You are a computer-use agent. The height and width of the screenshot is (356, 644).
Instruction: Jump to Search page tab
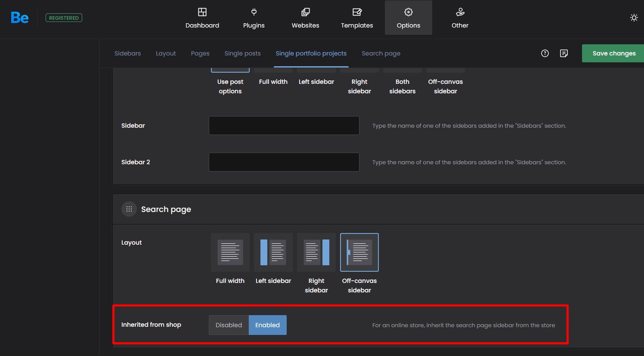click(x=381, y=53)
